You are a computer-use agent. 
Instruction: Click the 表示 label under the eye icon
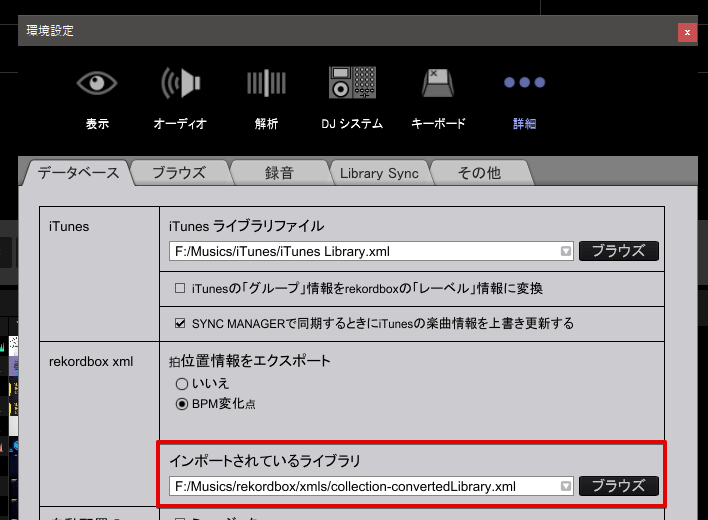click(97, 123)
